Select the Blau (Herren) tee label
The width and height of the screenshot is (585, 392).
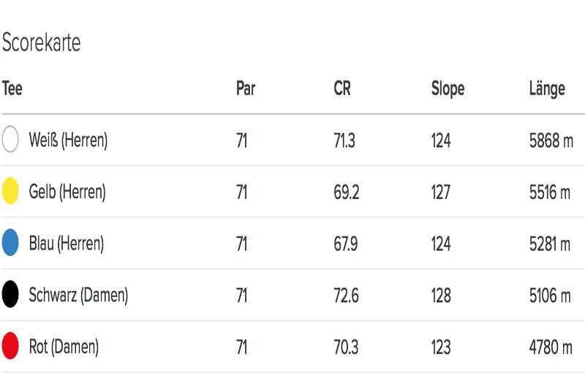point(67,244)
